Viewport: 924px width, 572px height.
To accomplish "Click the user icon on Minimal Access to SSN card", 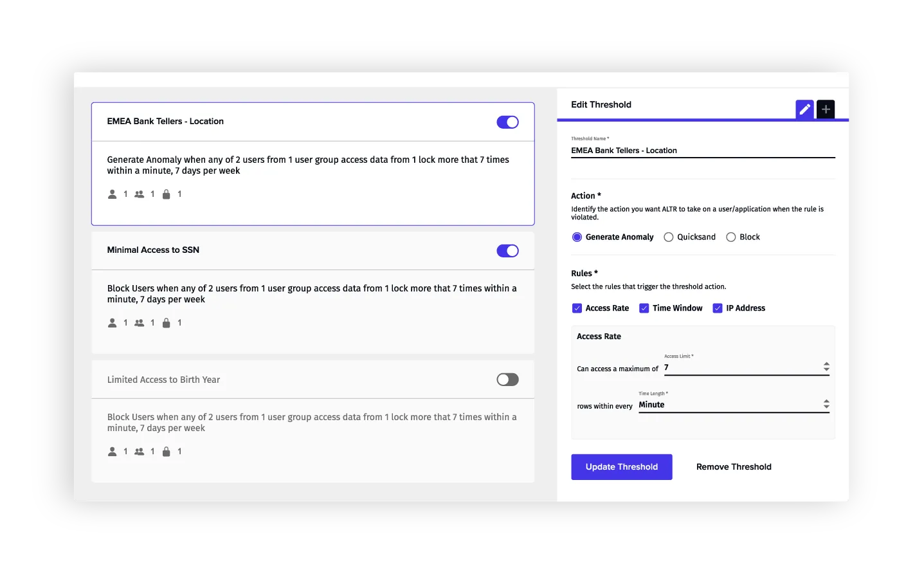I will point(113,322).
